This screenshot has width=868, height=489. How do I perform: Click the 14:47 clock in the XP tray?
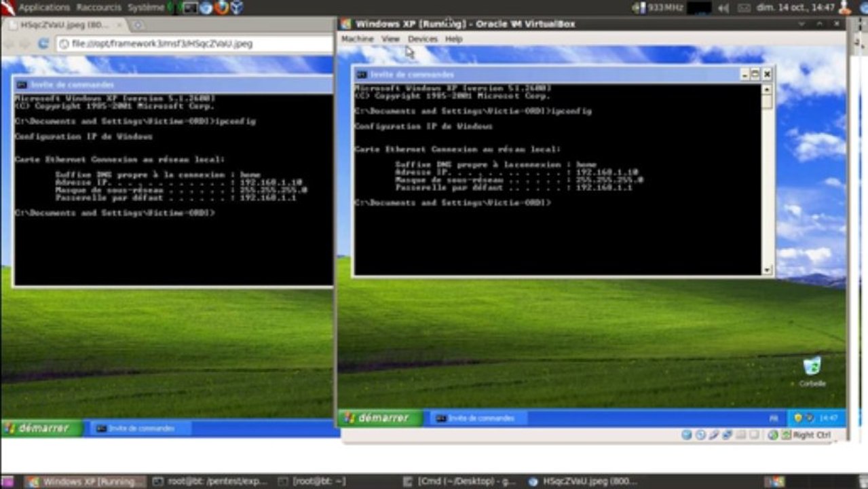pyautogui.click(x=829, y=418)
